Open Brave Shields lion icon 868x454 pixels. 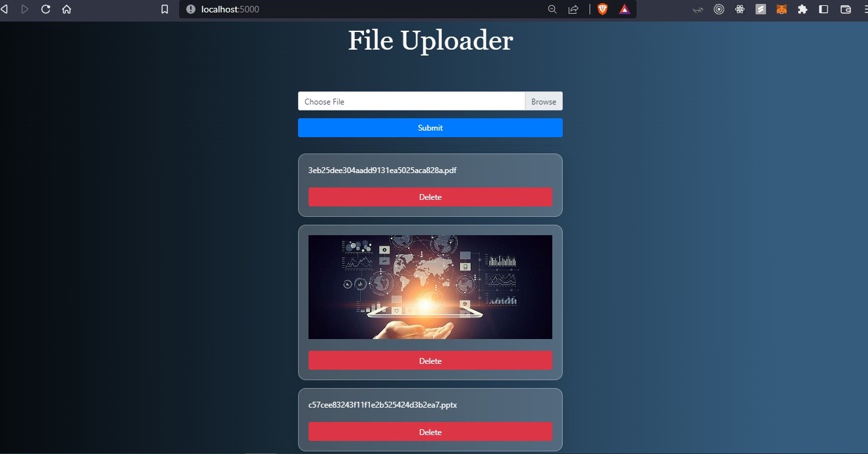[x=602, y=9]
